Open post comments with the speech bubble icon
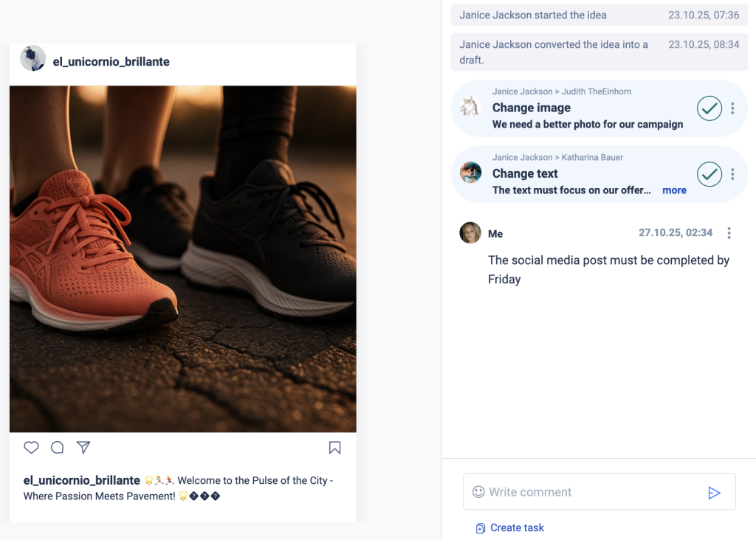 57,448
